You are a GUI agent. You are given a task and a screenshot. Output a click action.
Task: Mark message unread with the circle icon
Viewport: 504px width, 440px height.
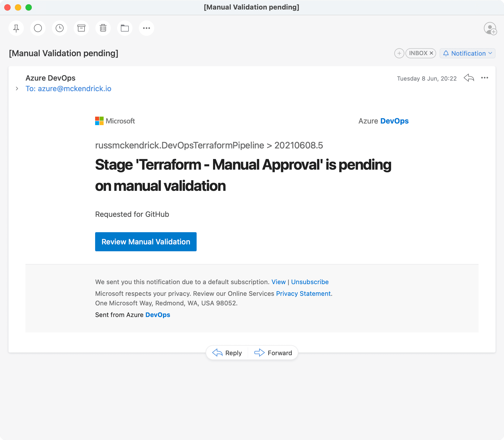pos(38,28)
